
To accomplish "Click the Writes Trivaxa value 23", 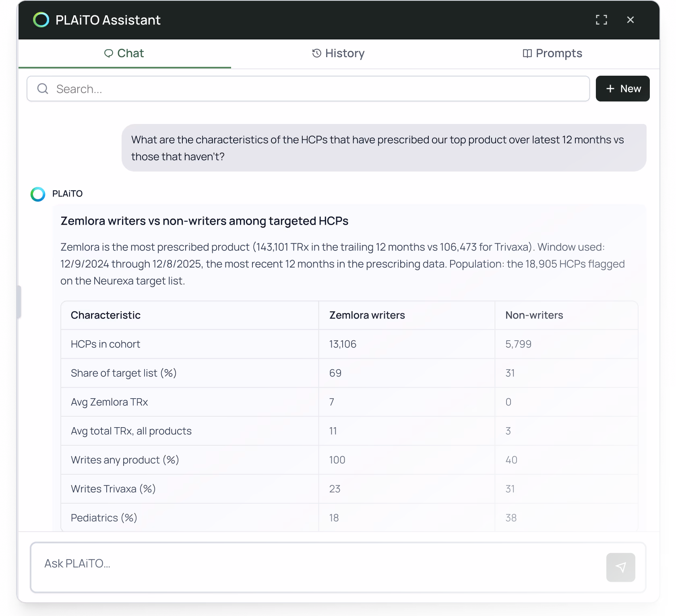I will point(335,489).
